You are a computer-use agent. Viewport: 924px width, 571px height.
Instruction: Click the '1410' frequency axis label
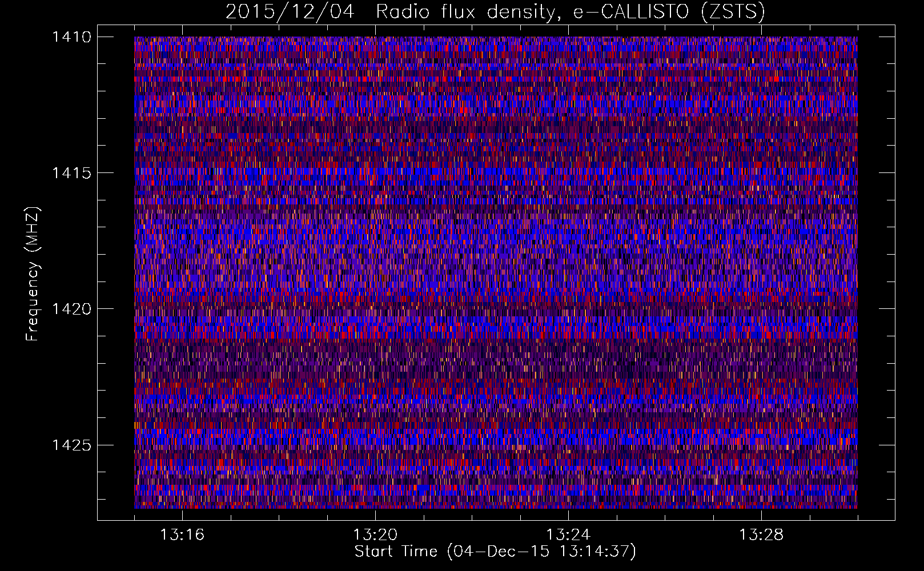pos(71,37)
